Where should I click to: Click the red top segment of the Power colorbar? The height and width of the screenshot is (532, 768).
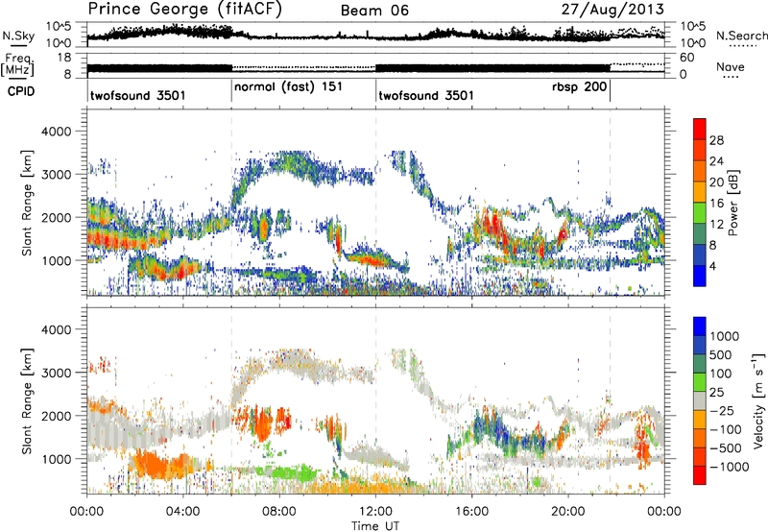(700, 129)
